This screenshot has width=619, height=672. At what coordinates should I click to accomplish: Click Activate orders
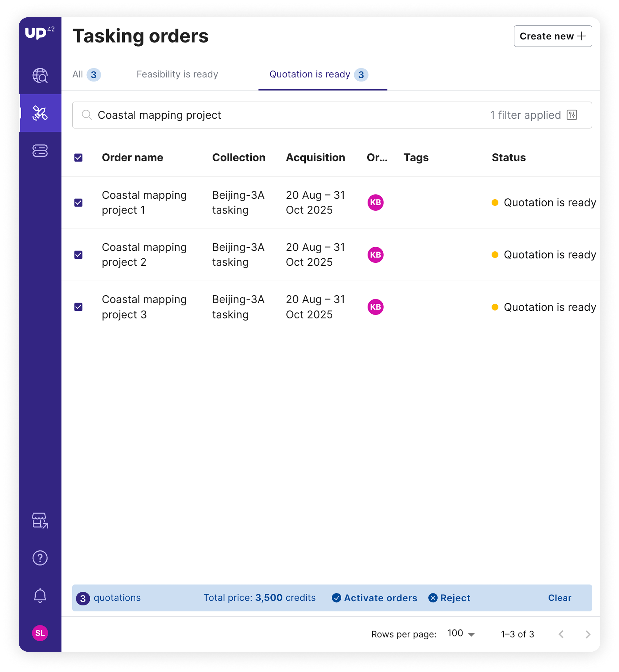click(x=374, y=598)
